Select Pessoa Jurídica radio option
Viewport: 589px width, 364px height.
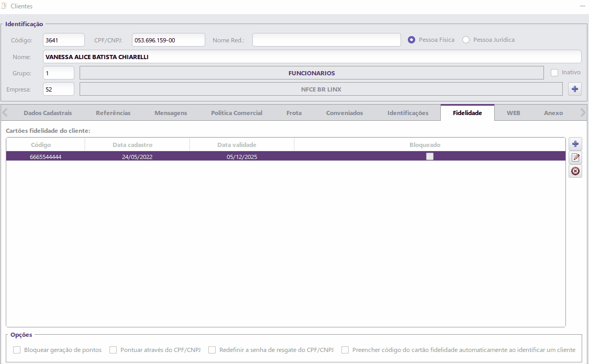click(466, 40)
